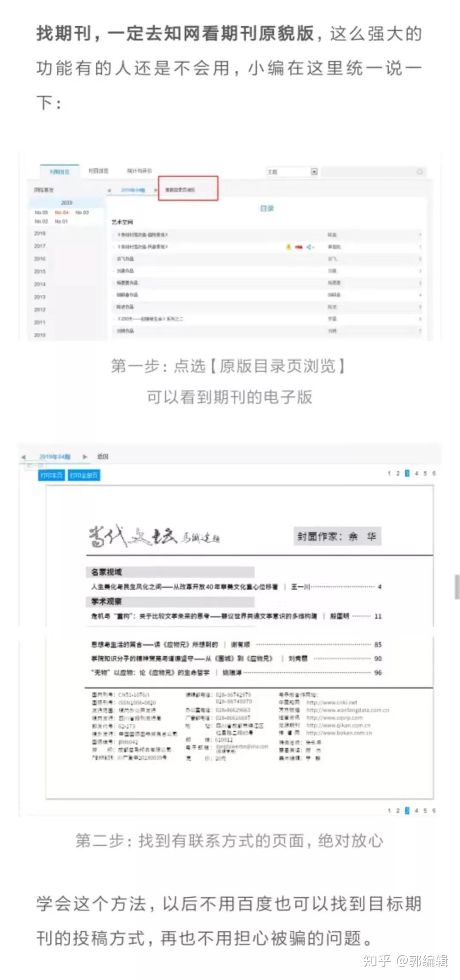Screen dimensions: 460x980
Task: Switch to the 刊期浏览 tab
Action: (59, 171)
